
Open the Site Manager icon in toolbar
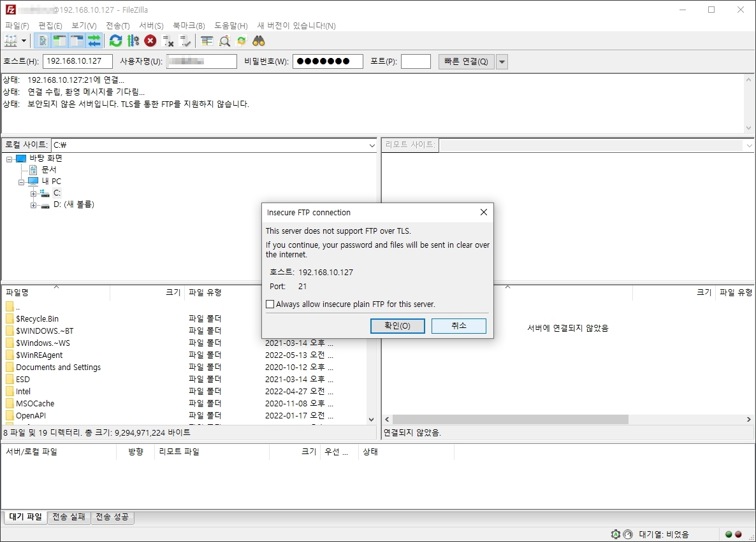pos(11,41)
